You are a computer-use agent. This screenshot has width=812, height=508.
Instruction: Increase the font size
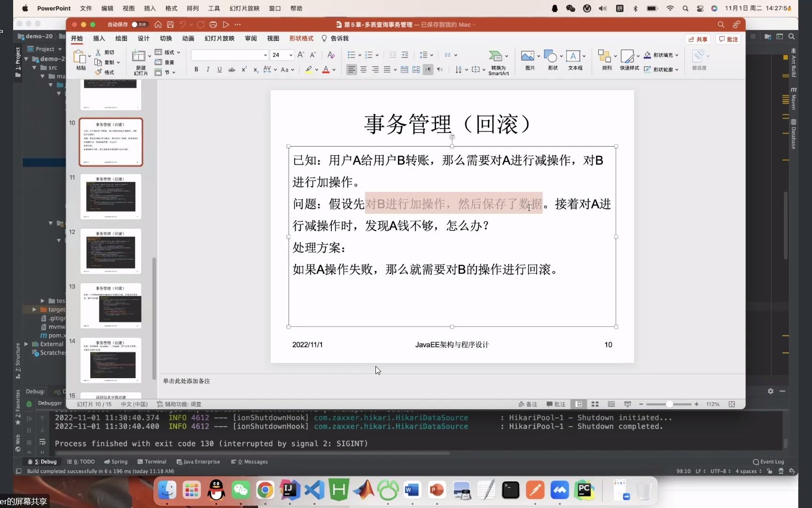(301, 55)
